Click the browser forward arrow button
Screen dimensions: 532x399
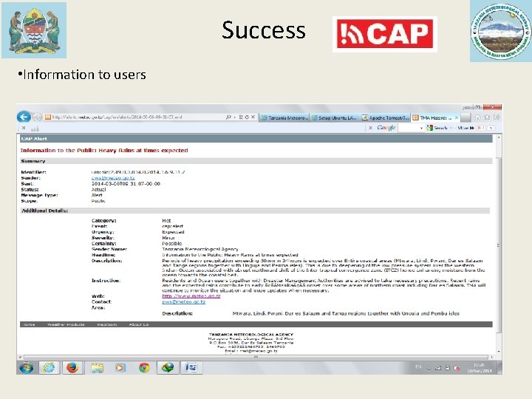pyautogui.click(x=37, y=117)
